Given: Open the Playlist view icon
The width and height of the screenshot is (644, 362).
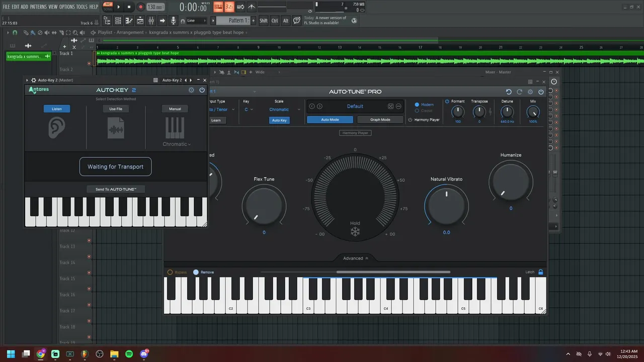Looking at the screenshot, I should [x=140, y=21].
